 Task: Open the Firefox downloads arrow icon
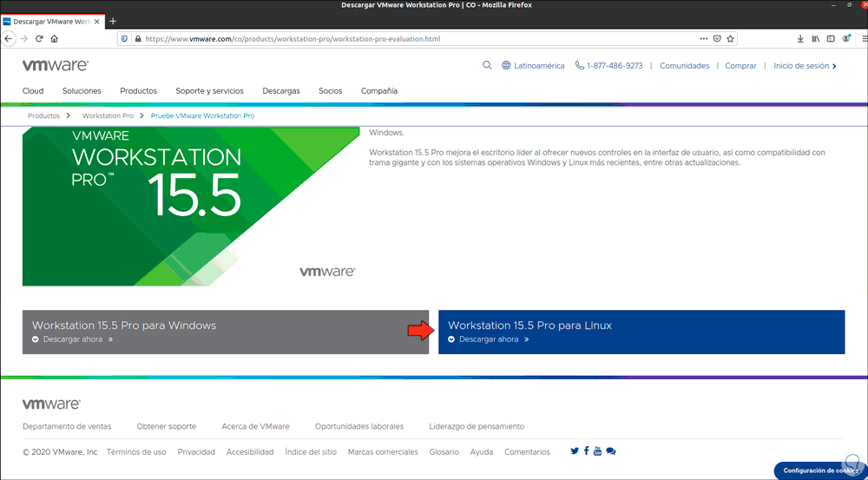point(800,39)
